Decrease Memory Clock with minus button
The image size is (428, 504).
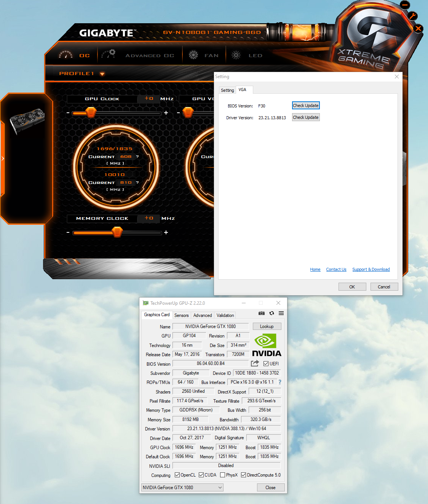click(68, 232)
